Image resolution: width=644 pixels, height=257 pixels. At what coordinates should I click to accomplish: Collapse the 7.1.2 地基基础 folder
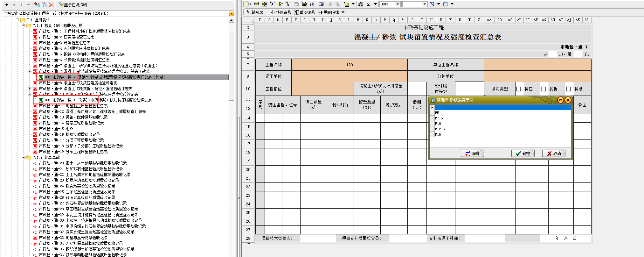[x=23, y=157]
